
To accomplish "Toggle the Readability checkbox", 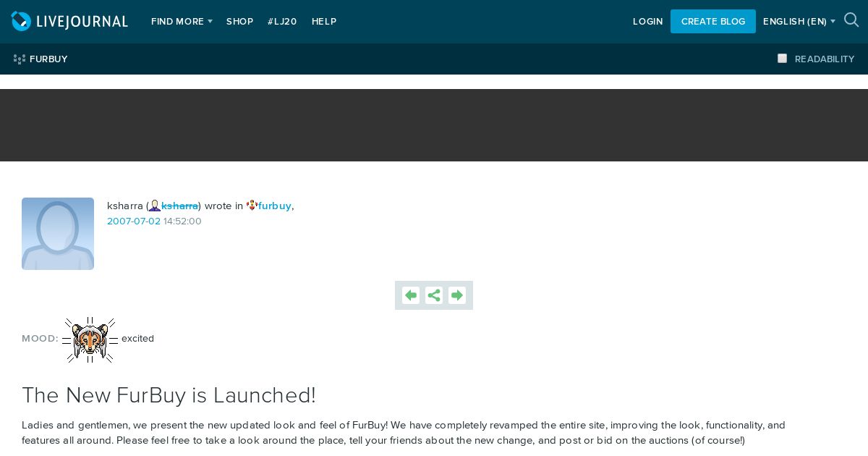I will (x=782, y=59).
